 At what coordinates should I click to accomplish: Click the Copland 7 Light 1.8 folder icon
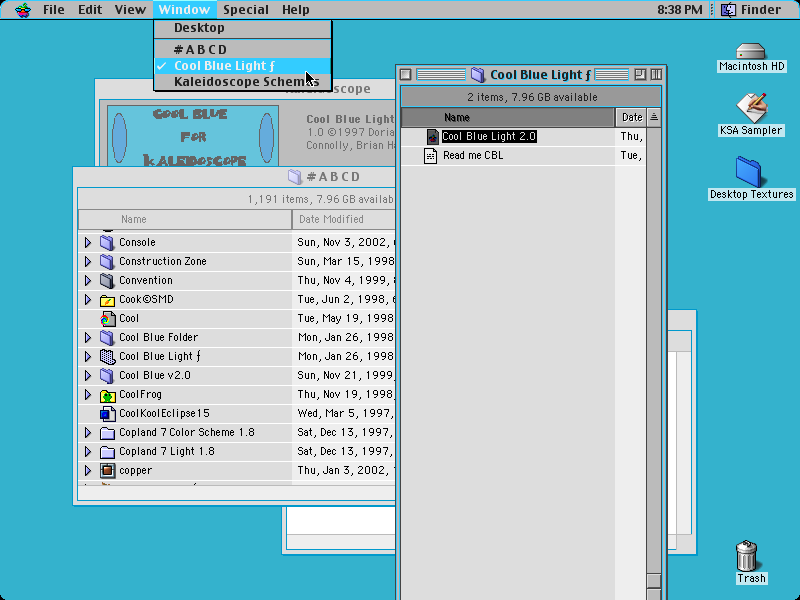click(x=107, y=452)
